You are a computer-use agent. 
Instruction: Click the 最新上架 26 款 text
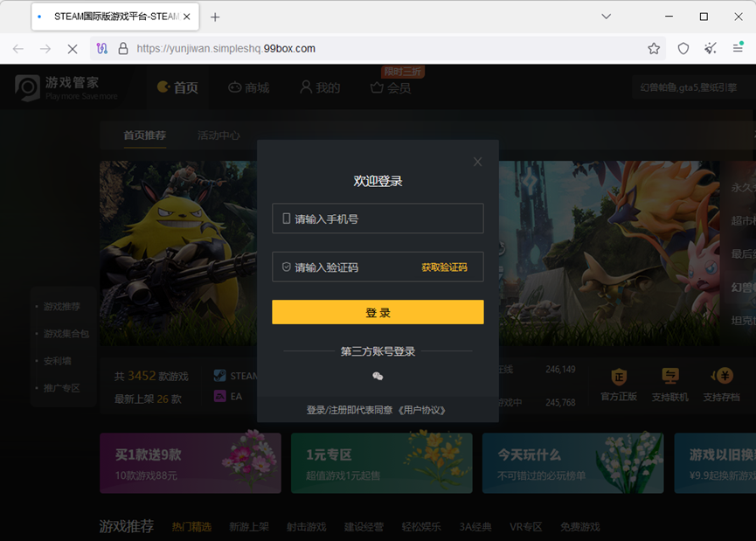click(x=148, y=399)
